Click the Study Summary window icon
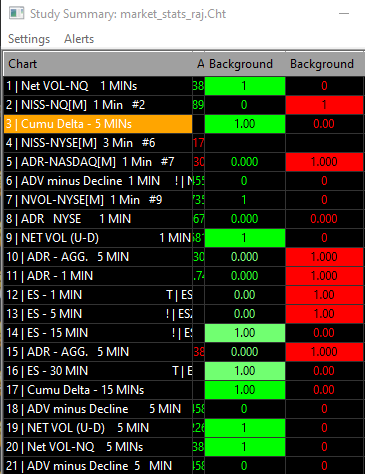Viewport: 365px width, 474px height. click(17, 14)
